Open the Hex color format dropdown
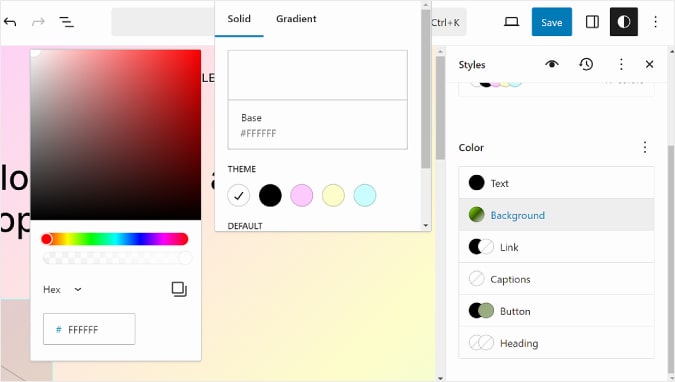 [62, 289]
